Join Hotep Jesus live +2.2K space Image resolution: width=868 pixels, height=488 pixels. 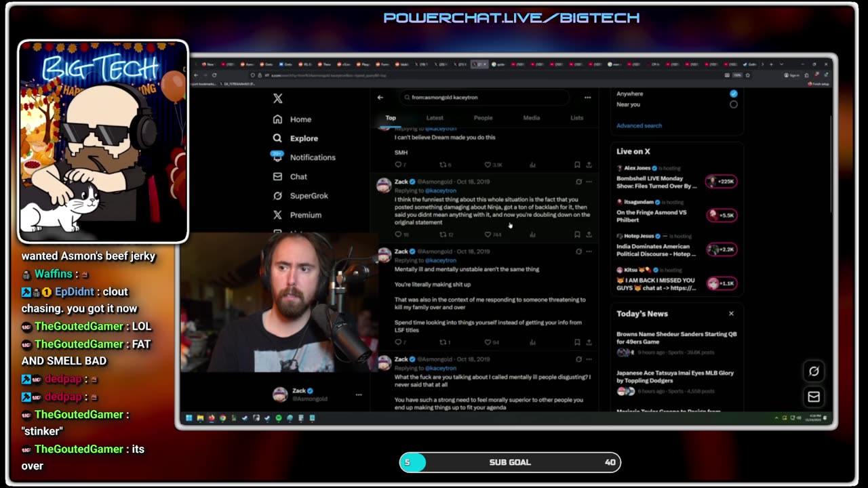point(721,249)
